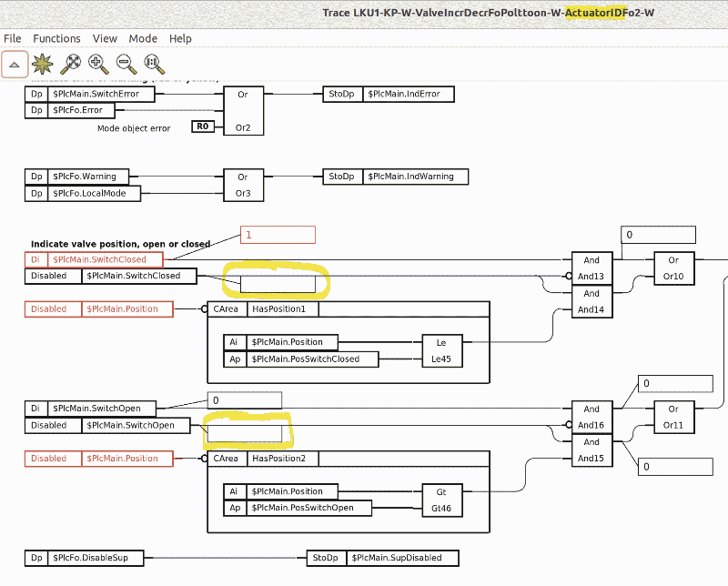Select the Ap $PlcMain.PosSwitchClosed block
The image size is (728, 586).
click(x=301, y=359)
